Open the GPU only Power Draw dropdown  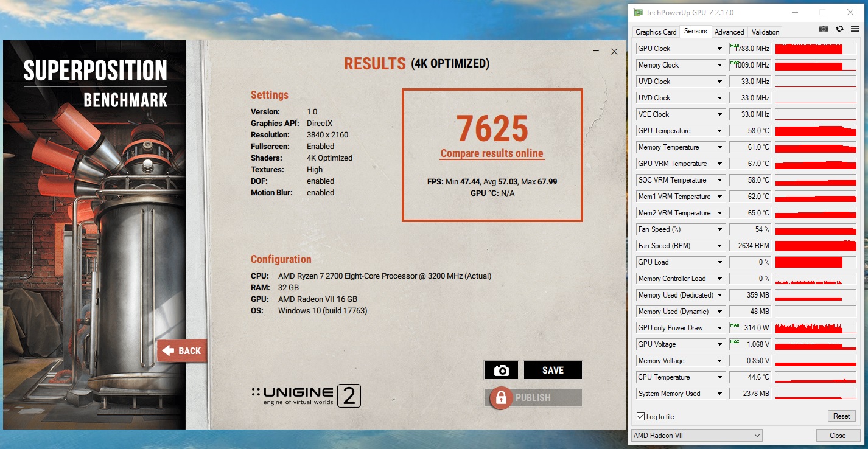coord(719,328)
